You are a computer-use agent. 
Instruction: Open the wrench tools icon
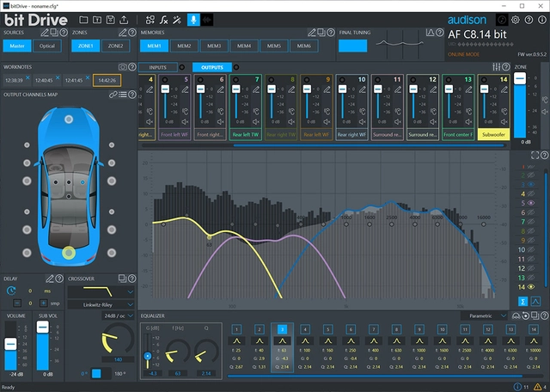pos(164,19)
